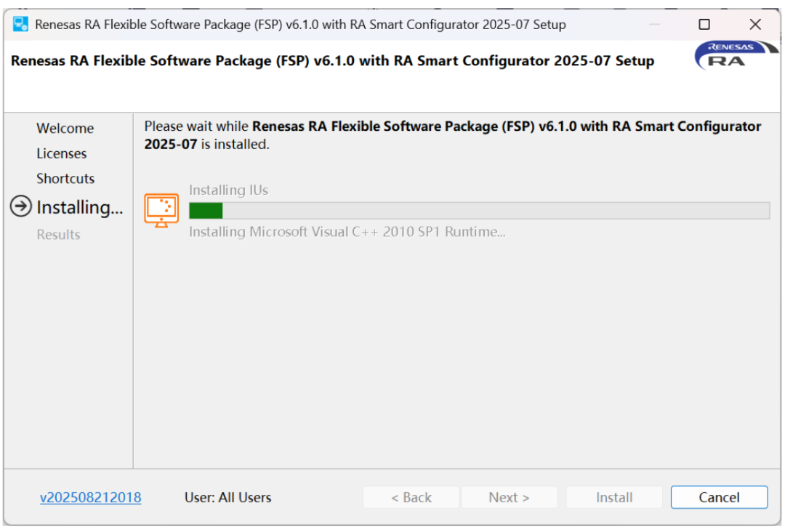Minimize the setup window
The image size is (785, 532).
click(x=654, y=24)
